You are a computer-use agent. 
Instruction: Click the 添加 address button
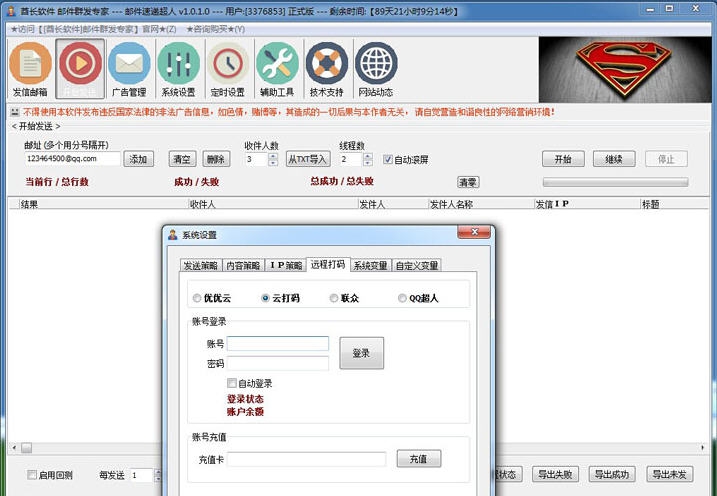tap(139, 159)
